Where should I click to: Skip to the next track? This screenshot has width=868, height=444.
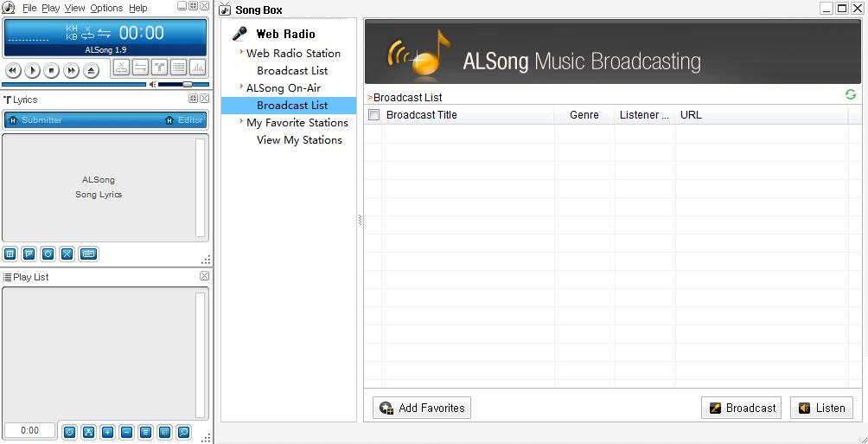(71, 71)
